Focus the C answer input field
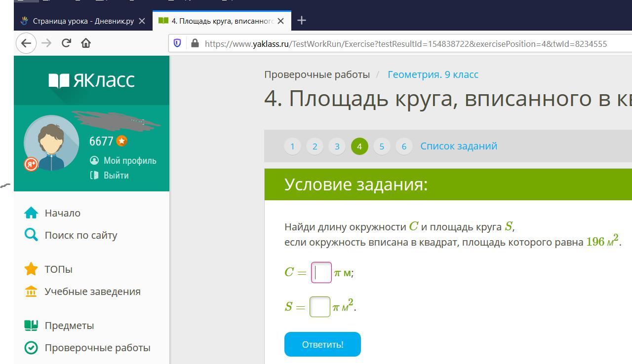 click(x=321, y=272)
